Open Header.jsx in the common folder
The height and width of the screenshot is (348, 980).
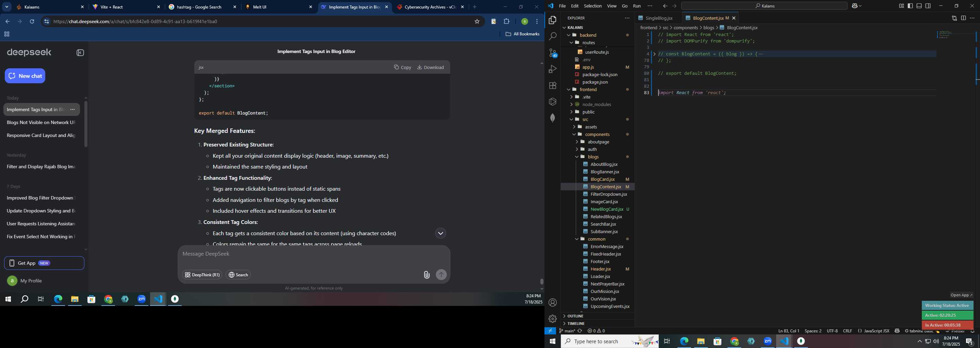(x=601, y=269)
